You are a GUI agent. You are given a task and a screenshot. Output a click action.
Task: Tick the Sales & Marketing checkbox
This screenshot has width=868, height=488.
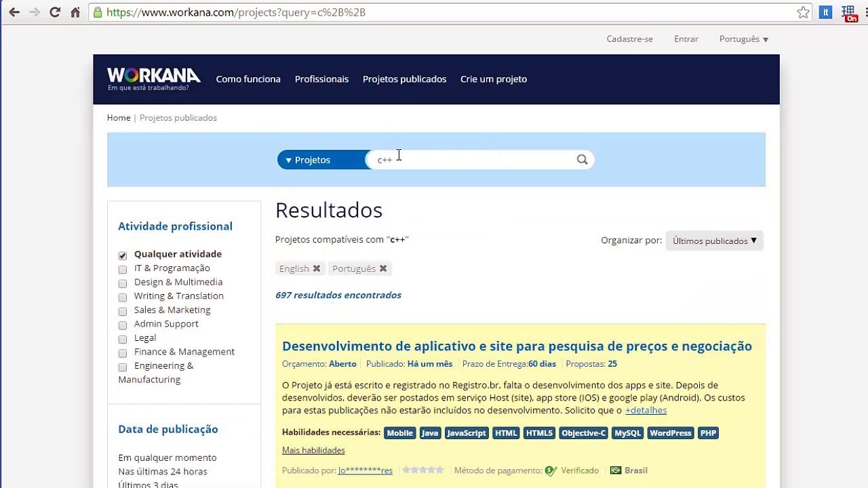[x=123, y=311]
